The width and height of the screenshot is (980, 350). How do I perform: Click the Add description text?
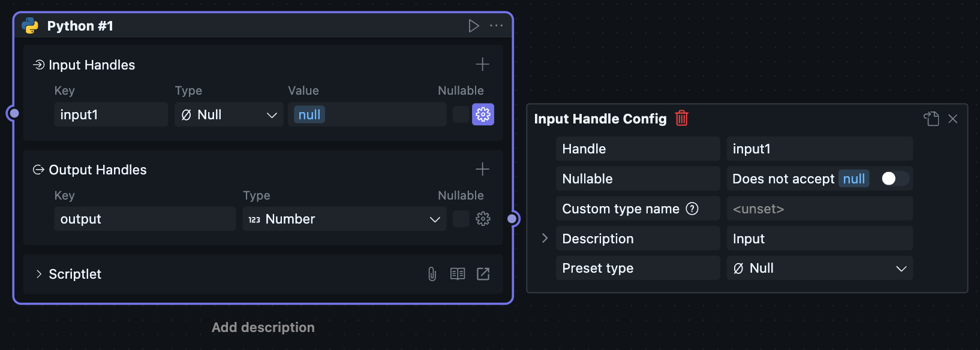pos(263,327)
